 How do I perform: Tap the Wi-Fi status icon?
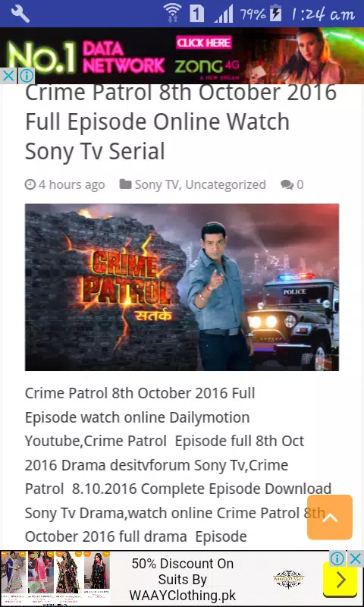coord(172,13)
